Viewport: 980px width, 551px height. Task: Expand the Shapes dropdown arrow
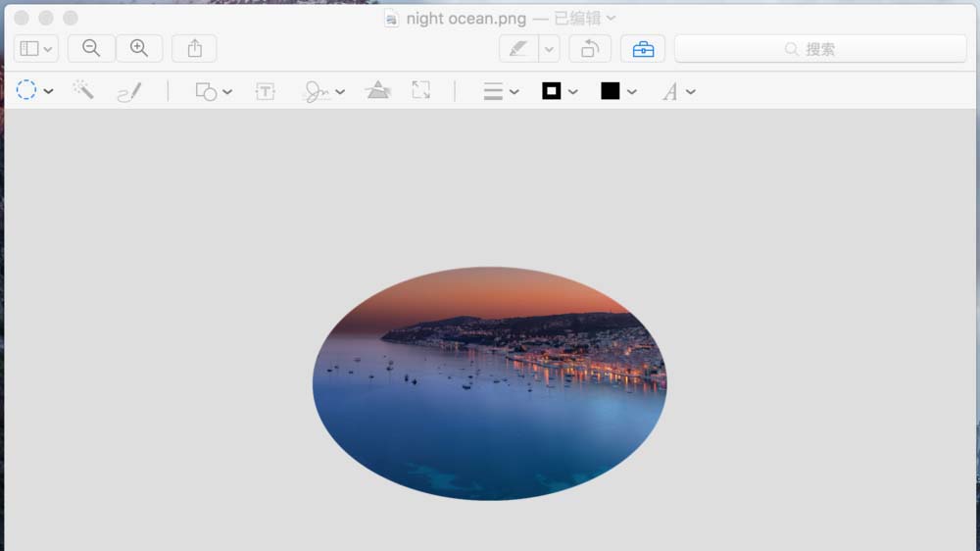(x=227, y=92)
